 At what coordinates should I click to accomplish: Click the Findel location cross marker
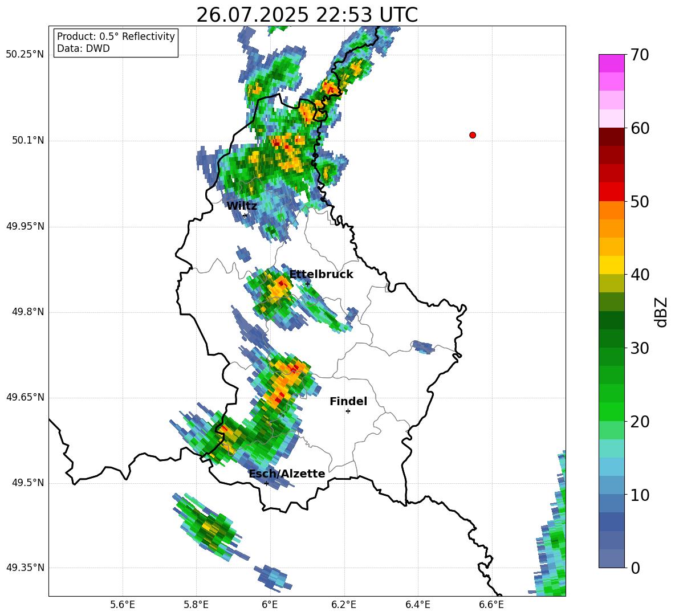tap(348, 411)
